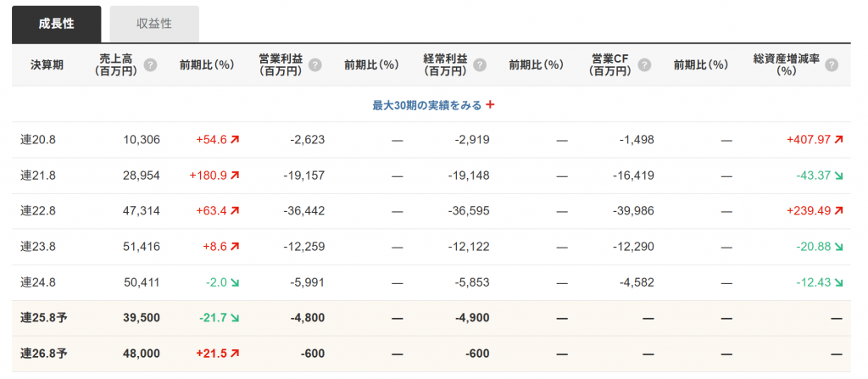Select operating profit value -19,157
Viewport: 868px width, 379px height.
(x=304, y=176)
